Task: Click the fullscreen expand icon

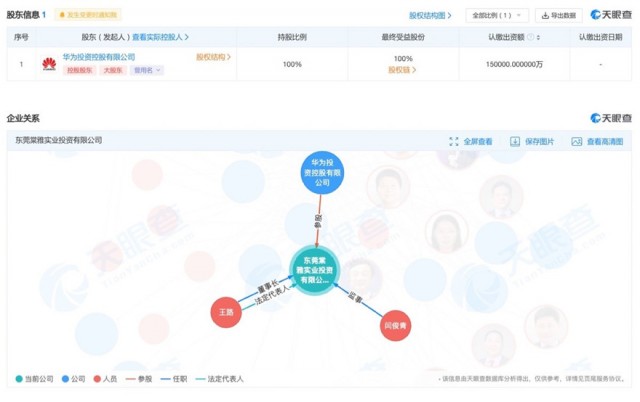Action: point(453,142)
